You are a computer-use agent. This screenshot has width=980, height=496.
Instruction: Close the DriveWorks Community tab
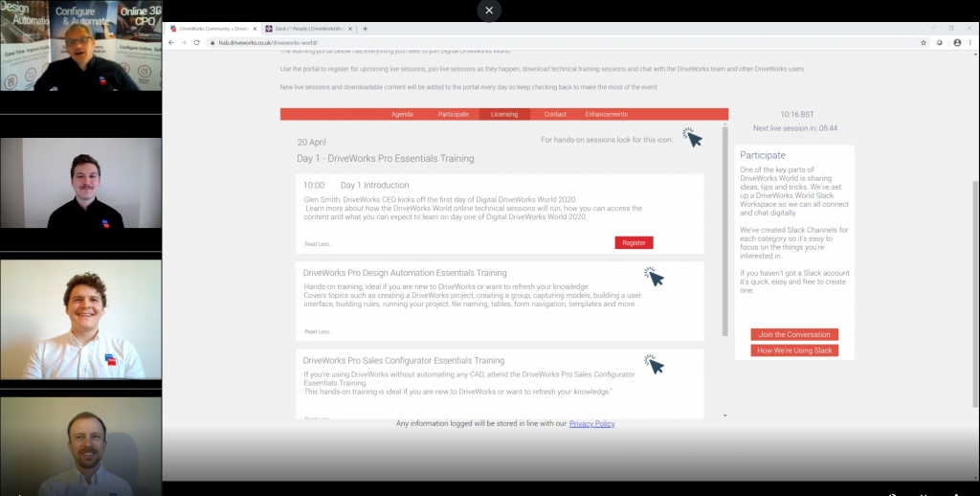coord(255,29)
